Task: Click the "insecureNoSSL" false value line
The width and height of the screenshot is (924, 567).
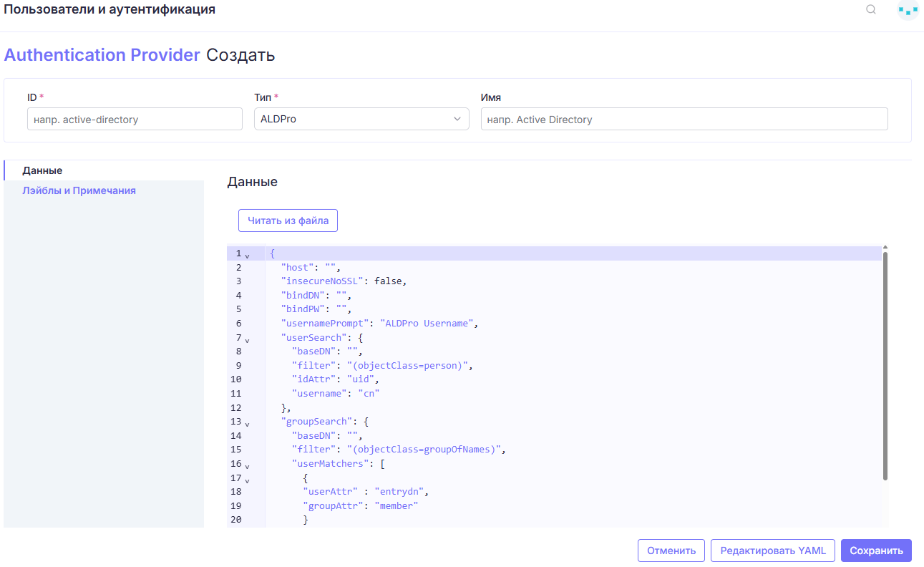Action: coord(344,281)
